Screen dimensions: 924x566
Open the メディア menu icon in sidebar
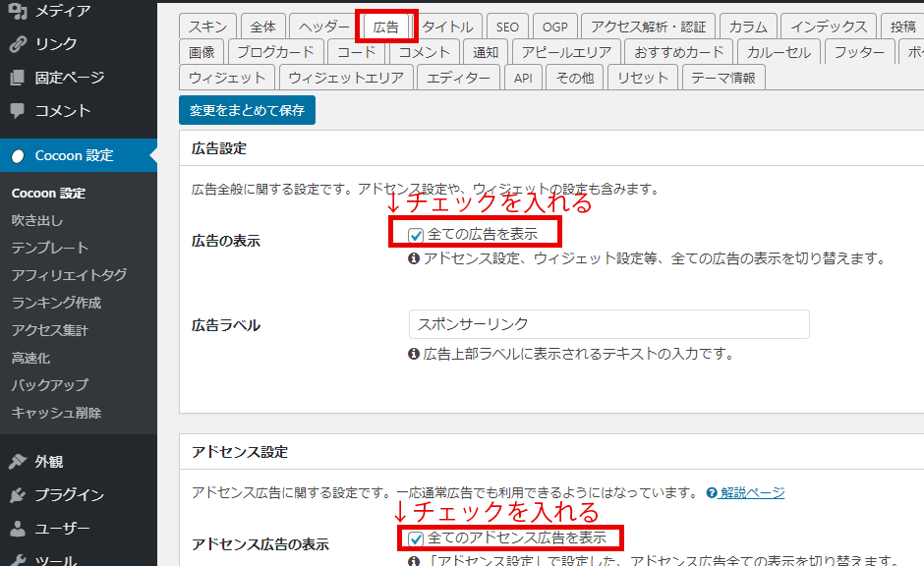pos(18,11)
